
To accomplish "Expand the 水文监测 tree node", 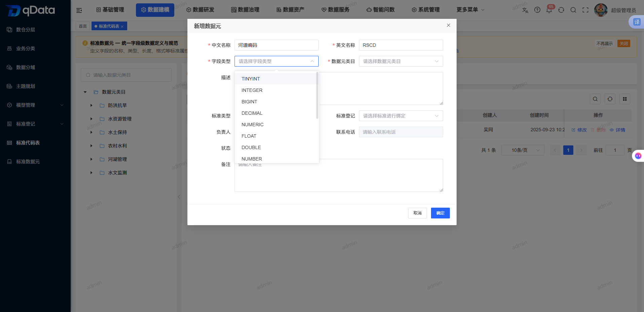I will pyautogui.click(x=91, y=173).
